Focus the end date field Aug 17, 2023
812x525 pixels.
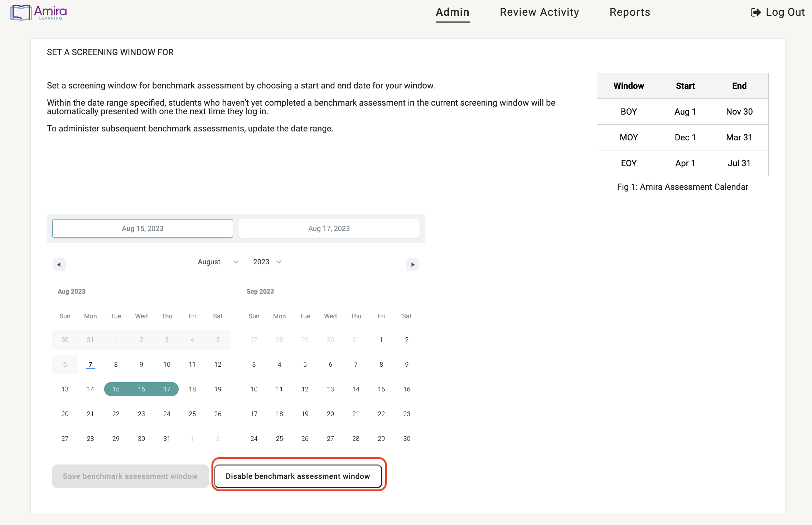click(329, 228)
